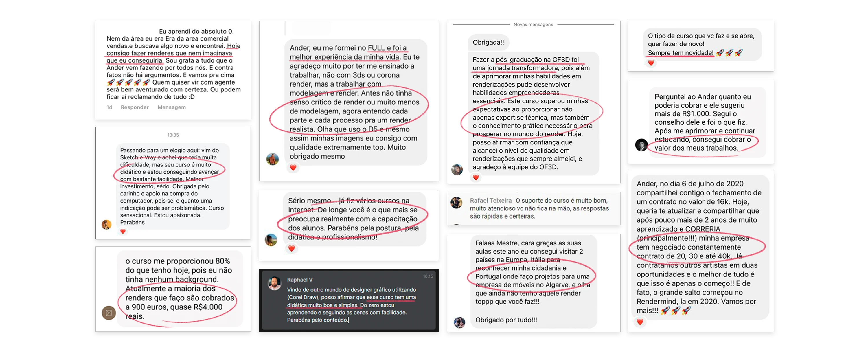
Task: Open avatar beside 'Falaaa Mestre' message
Action: pyautogui.click(x=459, y=322)
